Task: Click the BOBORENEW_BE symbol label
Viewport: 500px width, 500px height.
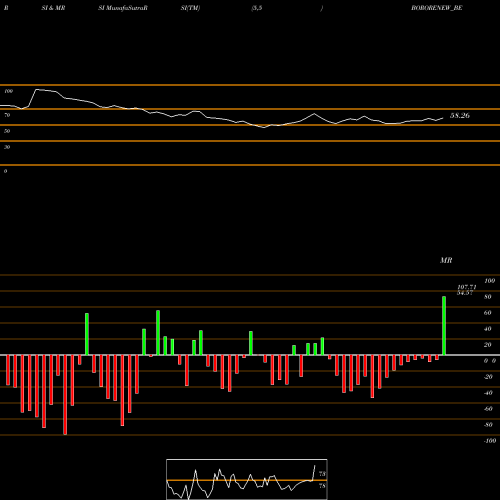Action: click(437, 8)
